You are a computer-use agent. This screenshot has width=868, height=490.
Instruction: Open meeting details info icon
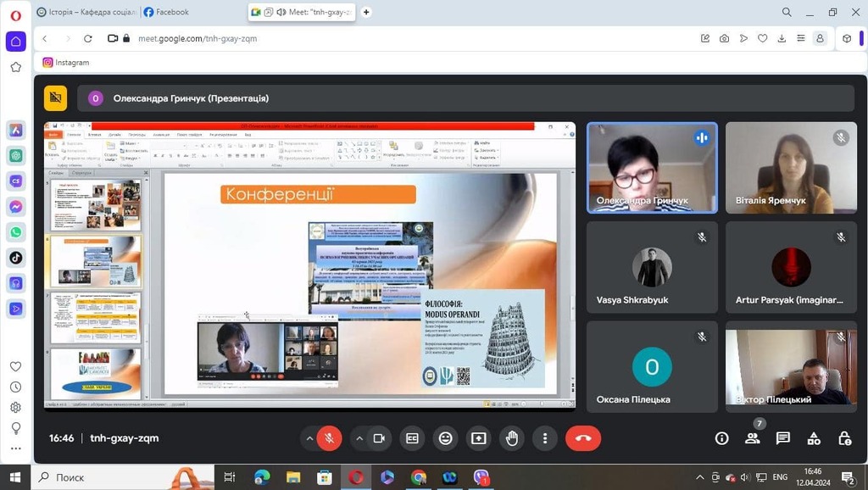tap(721, 438)
